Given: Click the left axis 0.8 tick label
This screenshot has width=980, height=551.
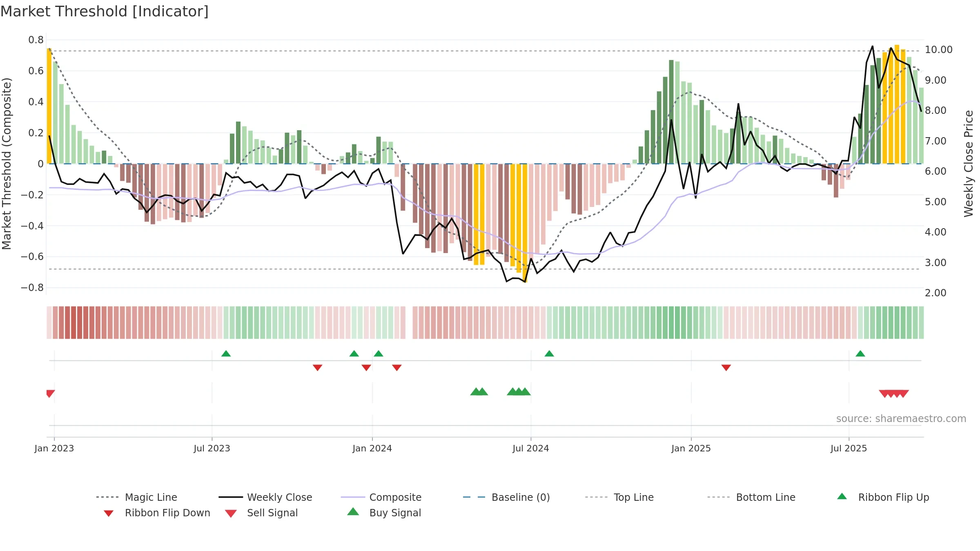Looking at the screenshot, I should [36, 40].
